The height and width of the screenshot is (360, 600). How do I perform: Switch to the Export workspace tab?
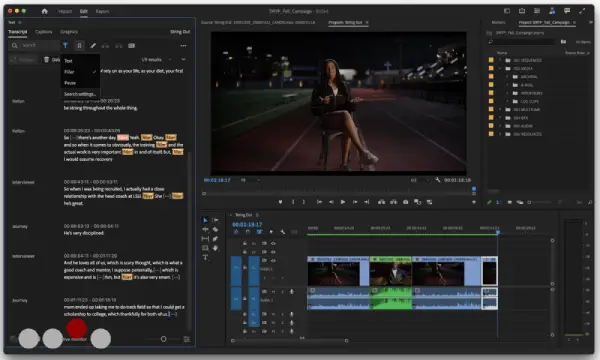(x=102, y=11)
